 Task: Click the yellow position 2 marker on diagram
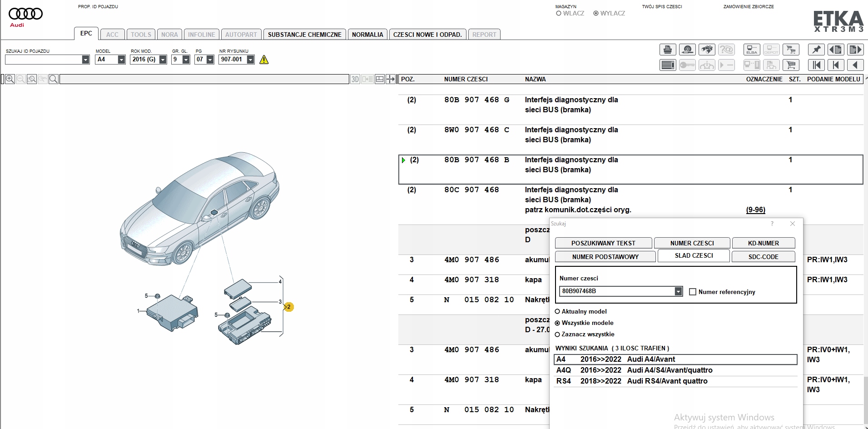pos(288,307)
